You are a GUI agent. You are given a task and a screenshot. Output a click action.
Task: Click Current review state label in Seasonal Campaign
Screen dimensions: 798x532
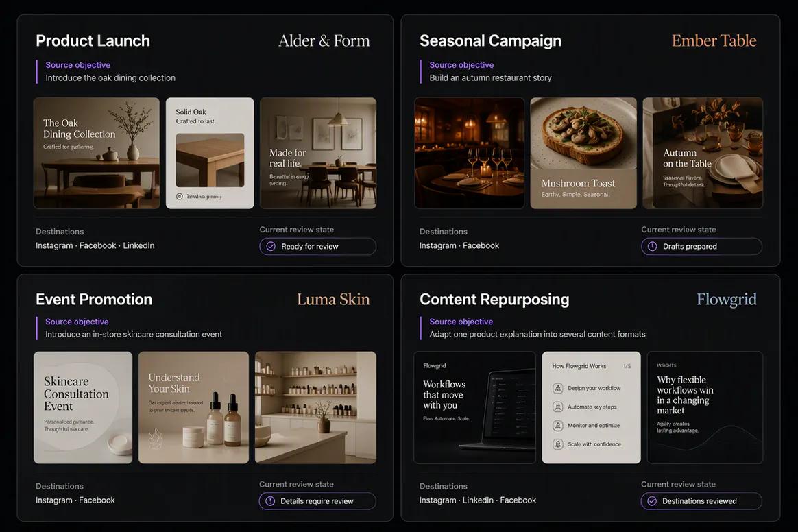tap(679, 230)
